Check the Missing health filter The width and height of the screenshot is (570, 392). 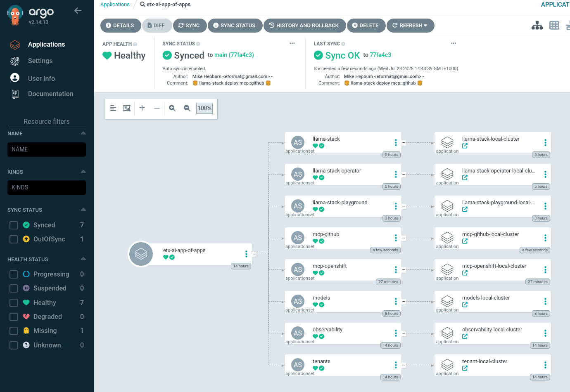tap(14, 331)
